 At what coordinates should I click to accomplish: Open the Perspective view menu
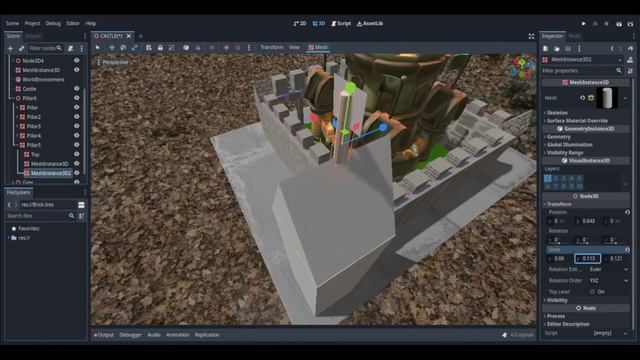click(x=113, y=62)
